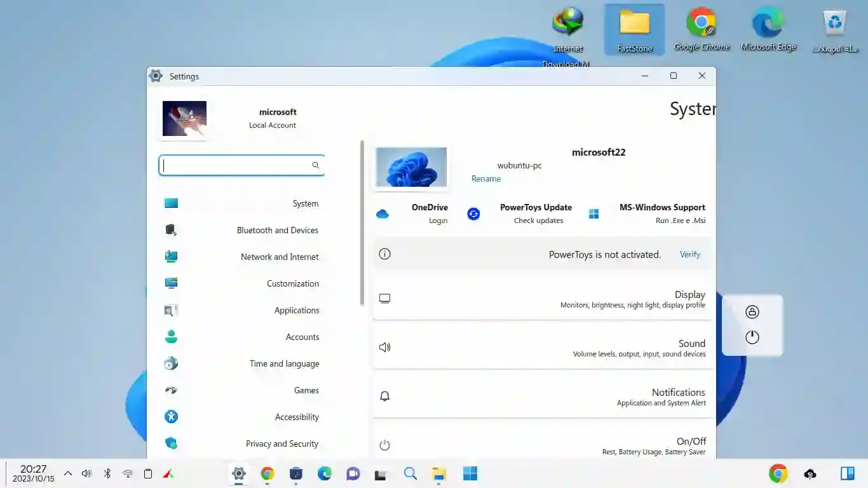Open the Recycle Bin desktop icon

click(835, 30)
